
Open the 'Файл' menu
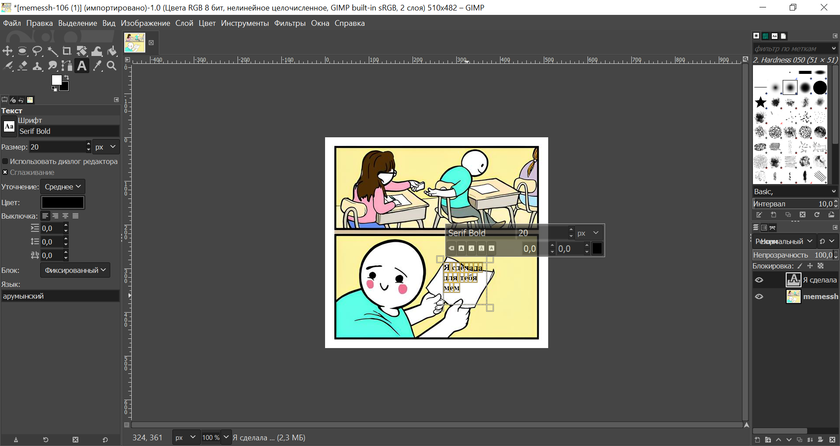coord(12,23)
